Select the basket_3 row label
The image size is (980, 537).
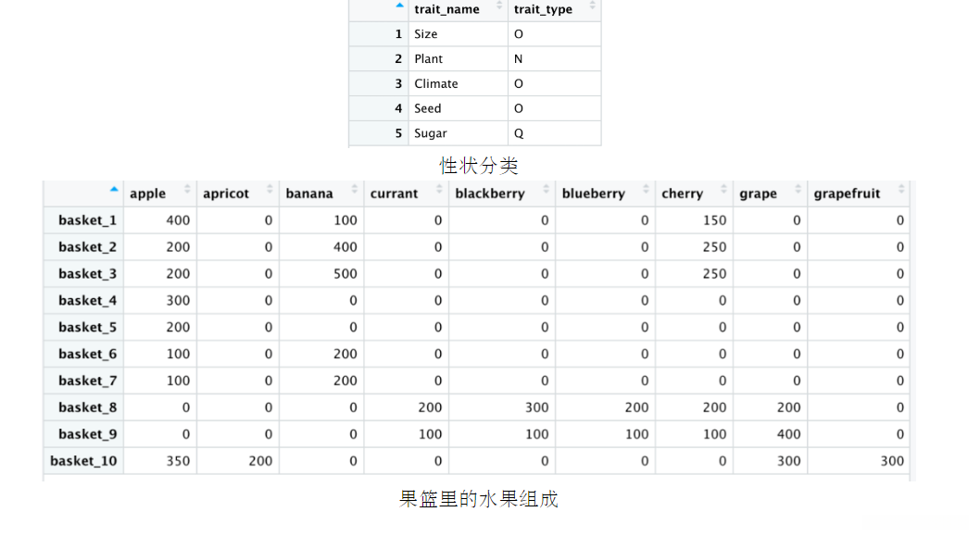(87, 274)
